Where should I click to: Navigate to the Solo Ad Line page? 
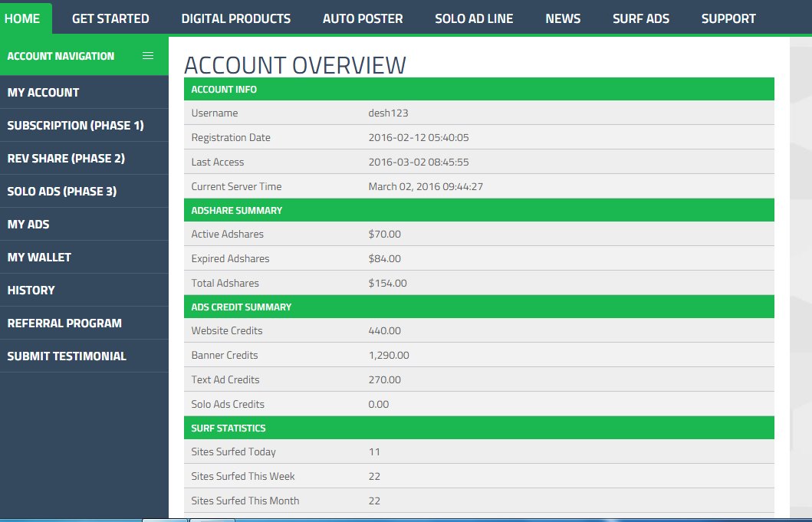coord(474,18)
